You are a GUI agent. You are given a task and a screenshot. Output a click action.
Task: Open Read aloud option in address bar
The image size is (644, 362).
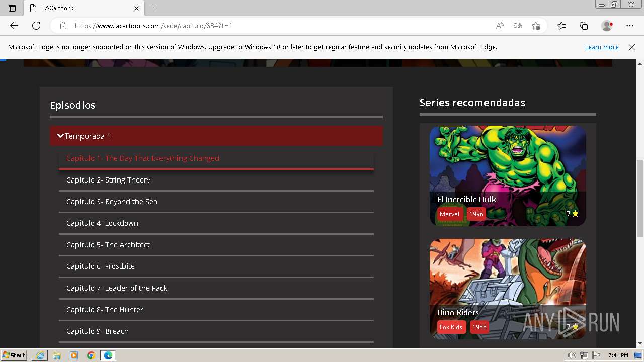[x=500, y=26]
